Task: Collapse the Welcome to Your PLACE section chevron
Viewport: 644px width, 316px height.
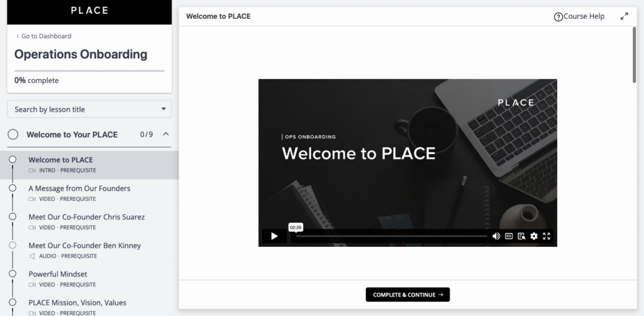Action: 165,134
